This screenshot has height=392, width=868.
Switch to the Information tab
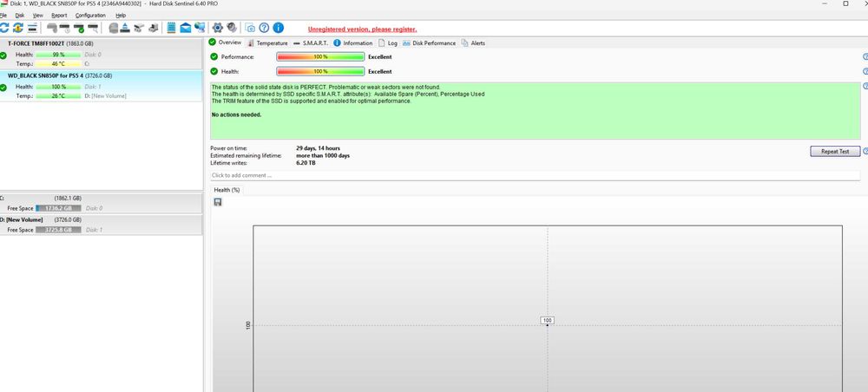pos(353,43)
